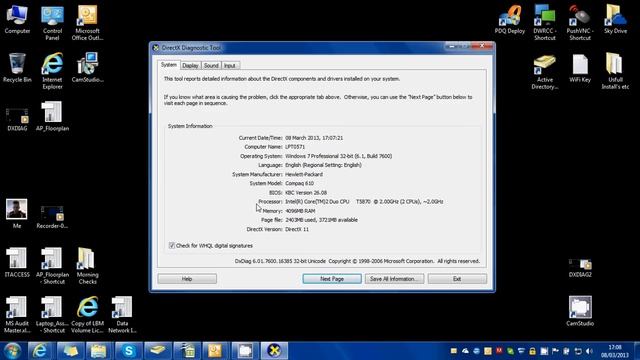The height and width of the screenshot is (360, 640).
Task: Launch Microsoft Office Outlook desktop shortcut
Action: (x=87, y=22)
